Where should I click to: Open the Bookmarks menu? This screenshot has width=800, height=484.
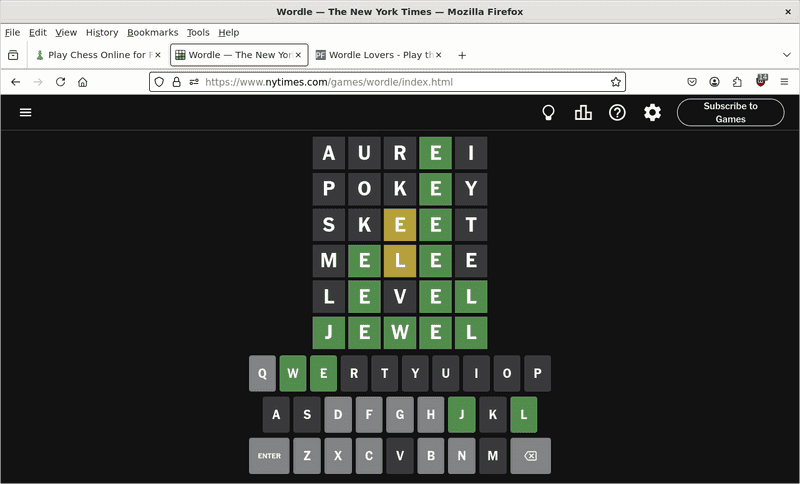pyautogui.click(x=153, y=33)
